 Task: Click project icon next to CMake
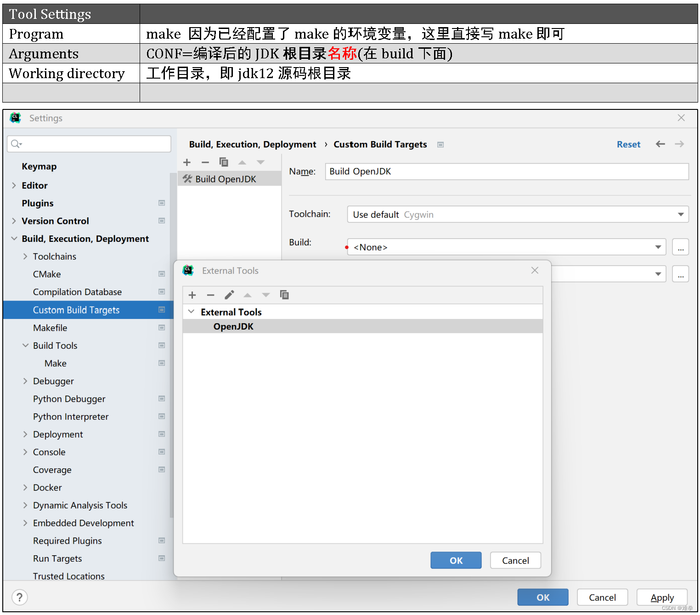[162, 274]
